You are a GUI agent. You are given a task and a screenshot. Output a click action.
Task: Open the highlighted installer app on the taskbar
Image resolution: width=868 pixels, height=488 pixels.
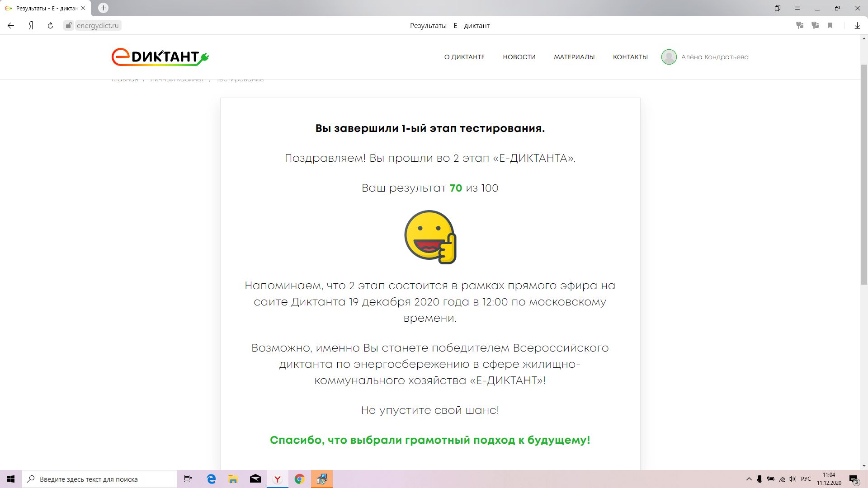coord(322,479)
